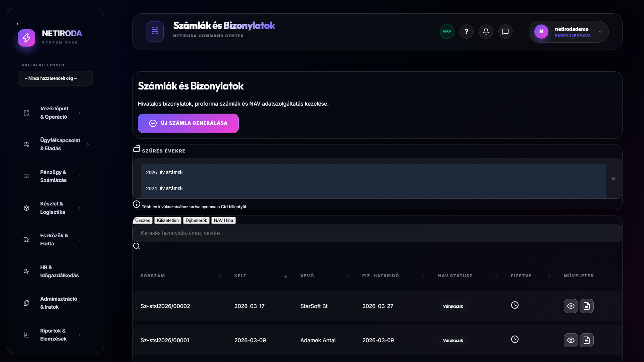Open netirodademo user menu chevron

(600, 32)
